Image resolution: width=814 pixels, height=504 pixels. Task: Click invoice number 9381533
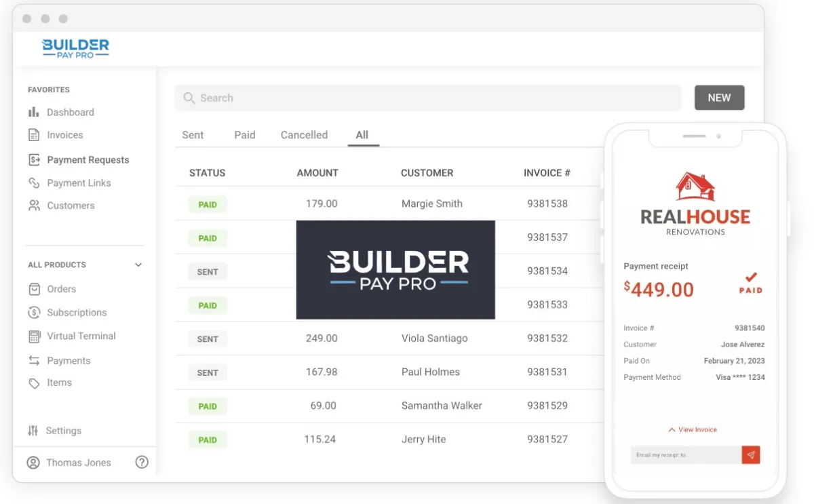[547, 305]
